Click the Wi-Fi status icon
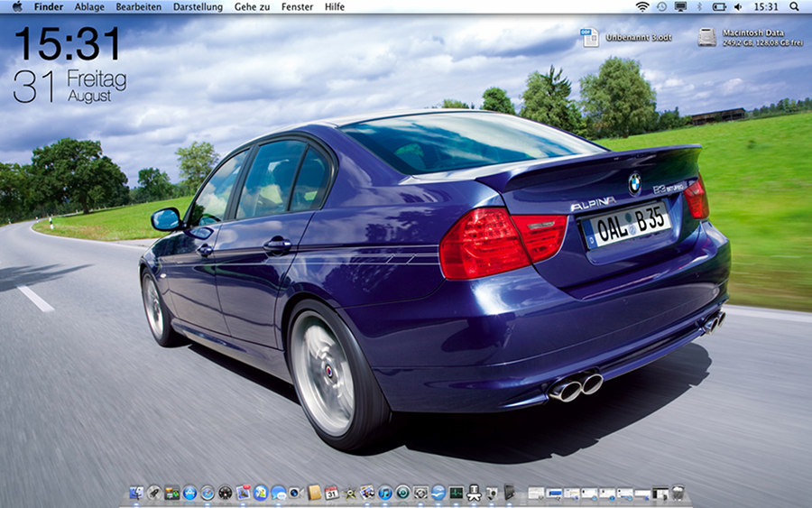This screenshot has width=812, height=508. (x=642, y=6)
